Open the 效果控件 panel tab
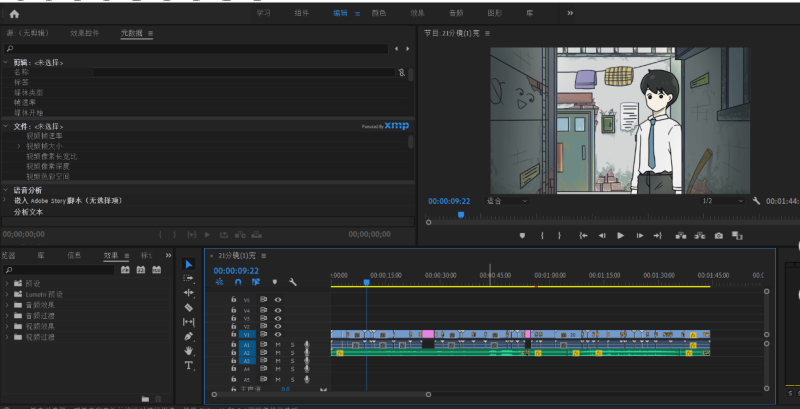This screenshot has height=409, width=800. click(x=85, y=33)
